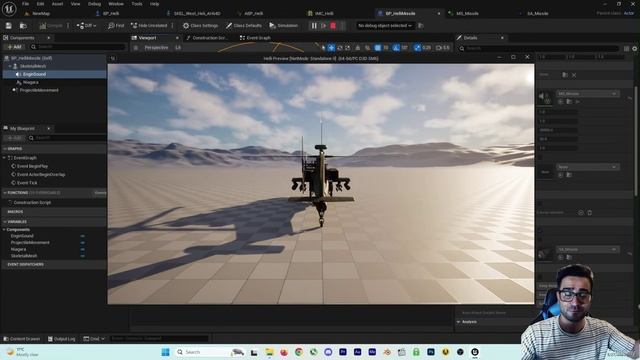Click the Unreal Engine logo icon
This screenshot has height=360, width=640.
9,9
